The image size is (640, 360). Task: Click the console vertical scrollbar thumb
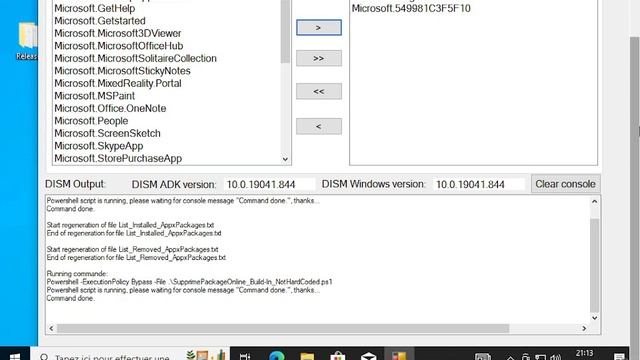[x=595, y=265]
